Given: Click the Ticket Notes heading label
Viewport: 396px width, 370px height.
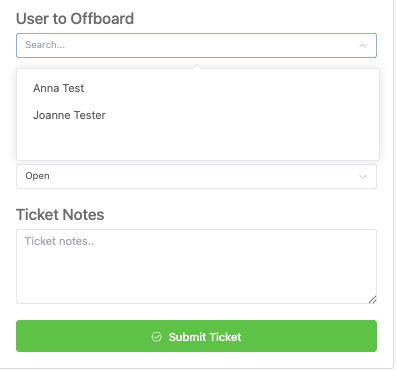Looking at the screenshot, I should point(60,215).
